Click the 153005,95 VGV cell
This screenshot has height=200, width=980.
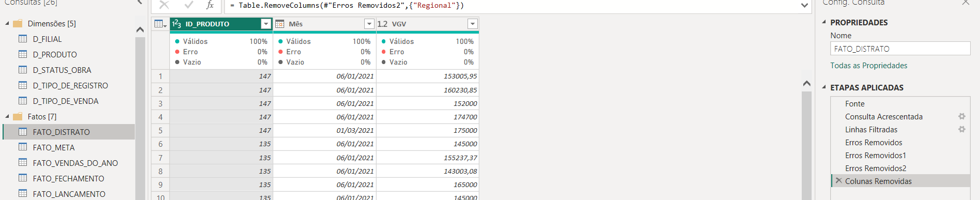[428, 76]
